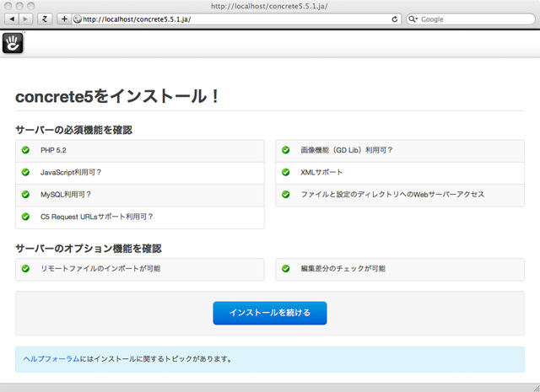The height and width of the screenshot is (392, 540).
Task: Click the concrete5 hand logo
Action: [x=13, y=42]
